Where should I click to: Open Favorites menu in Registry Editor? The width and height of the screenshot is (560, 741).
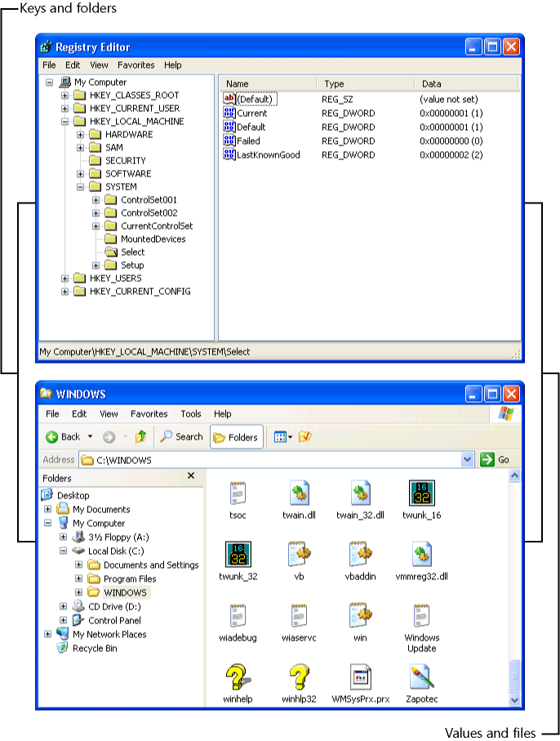click(x=136, y=65)
